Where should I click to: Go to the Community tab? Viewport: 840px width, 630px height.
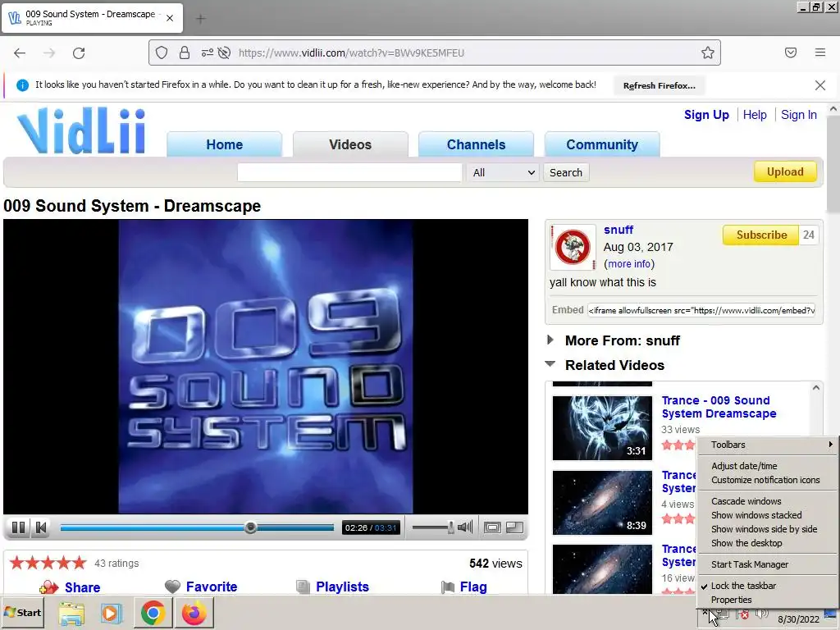pos(602,144)
